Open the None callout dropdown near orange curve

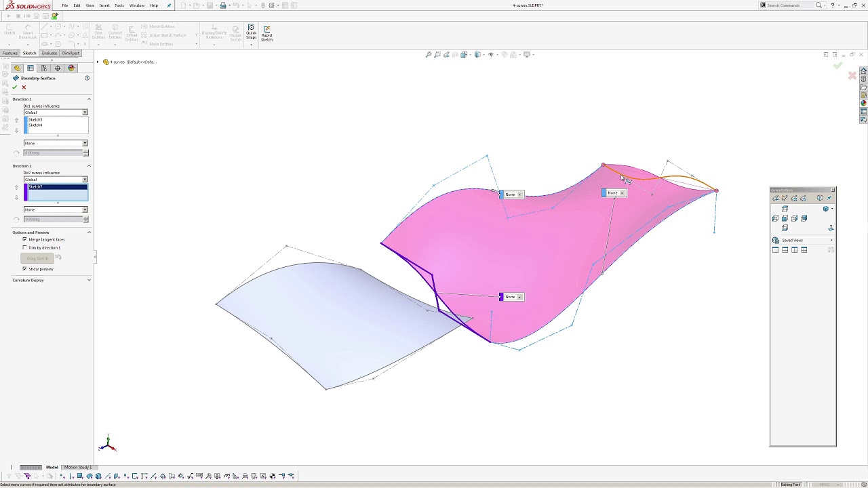[x=623, y=193]
